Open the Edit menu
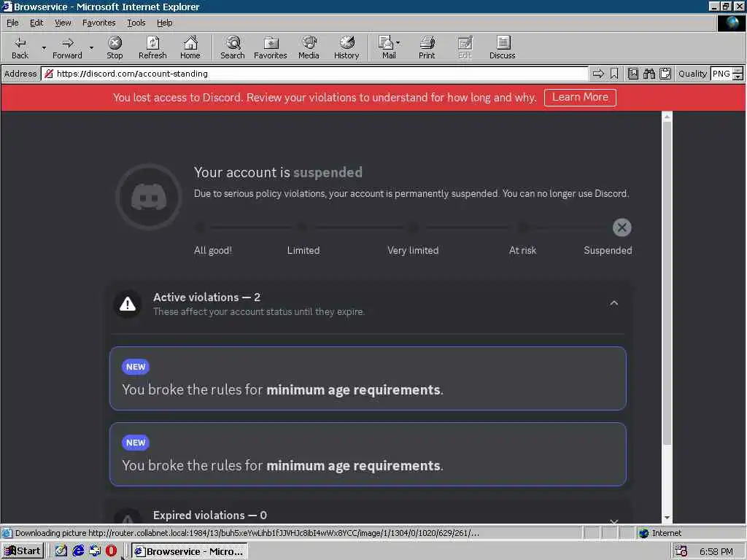The image size is (747, 560). point(36,23)
